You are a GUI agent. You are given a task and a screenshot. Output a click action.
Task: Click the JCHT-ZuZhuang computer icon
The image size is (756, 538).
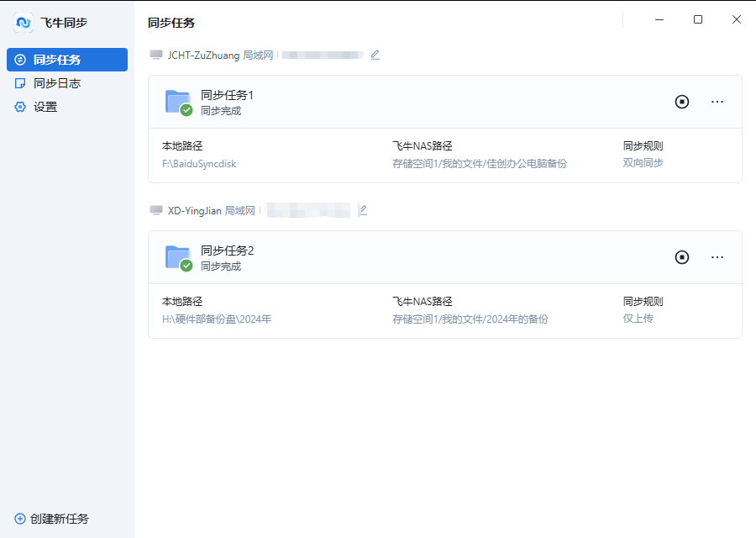pyautogui.click(x=156, y=55)
